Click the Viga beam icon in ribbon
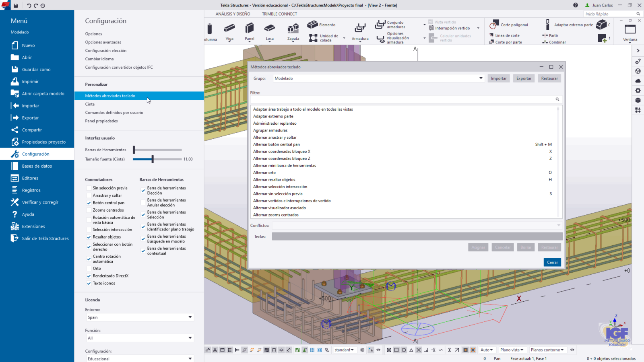This screenshot has width=644, height=362. click(229, 28)
